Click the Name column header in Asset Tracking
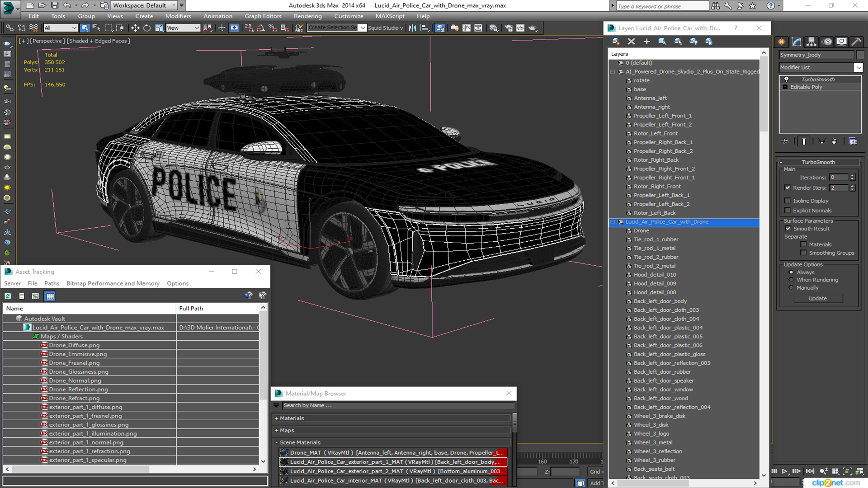Viewport: 868px width, 488px height. [x=90, y=309]
